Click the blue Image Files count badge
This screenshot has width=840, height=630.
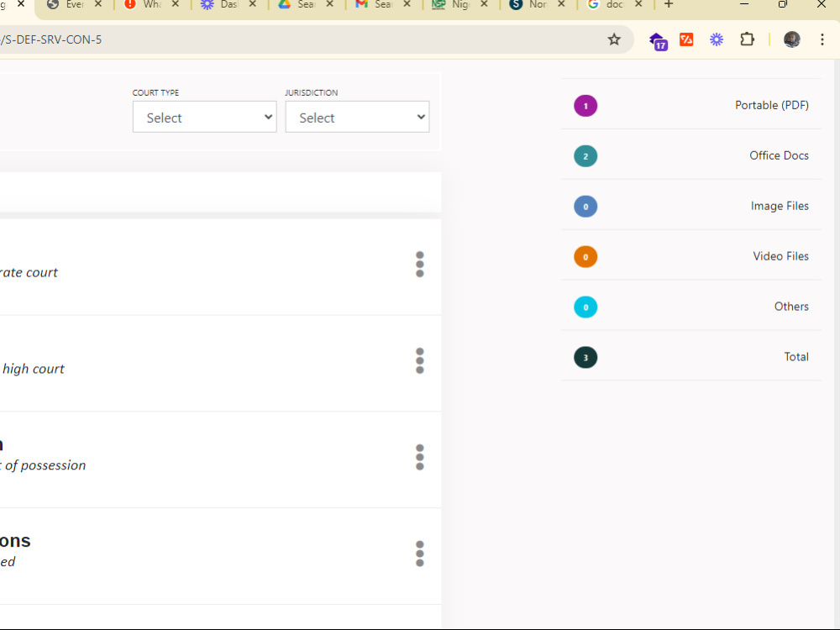(585, 207)
